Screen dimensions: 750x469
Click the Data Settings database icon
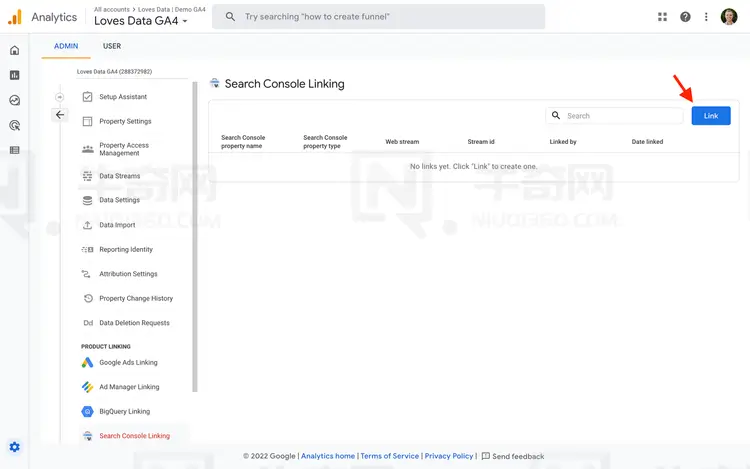(88, 200)
